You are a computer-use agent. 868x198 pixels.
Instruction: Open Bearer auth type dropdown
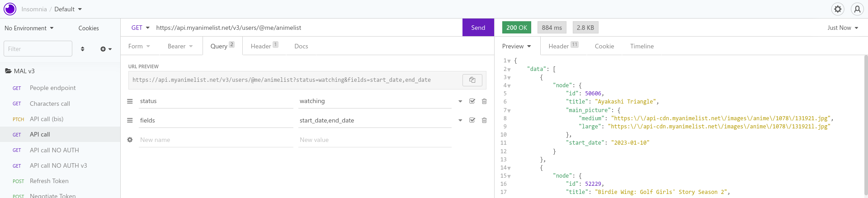point(180,46)
